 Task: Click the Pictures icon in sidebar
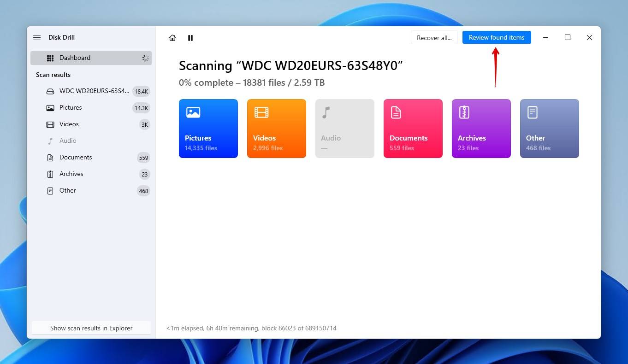point(50,108)
